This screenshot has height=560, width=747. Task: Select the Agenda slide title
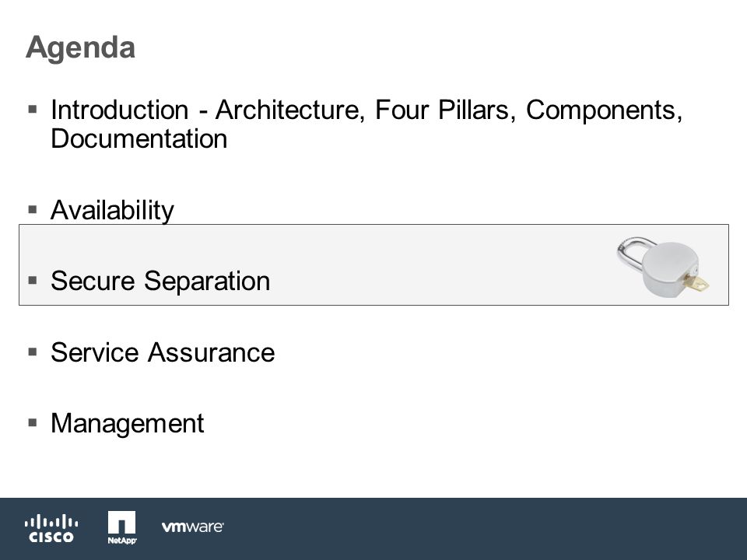[80, 47]
